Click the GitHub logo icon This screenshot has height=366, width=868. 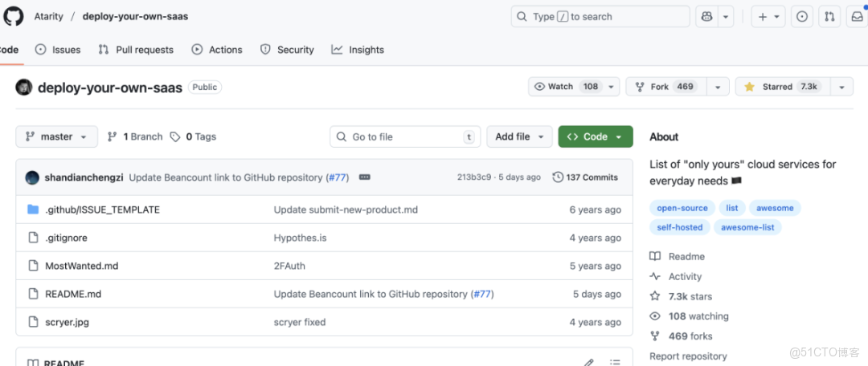pyautogui.click(x=14, y=16)
